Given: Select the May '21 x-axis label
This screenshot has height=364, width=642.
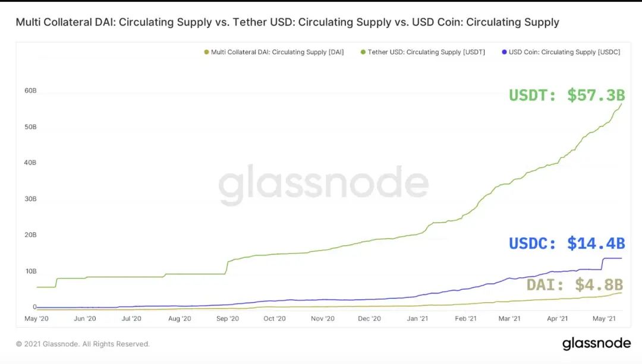Looking at the screenshot, I should [x=604, y=318].
